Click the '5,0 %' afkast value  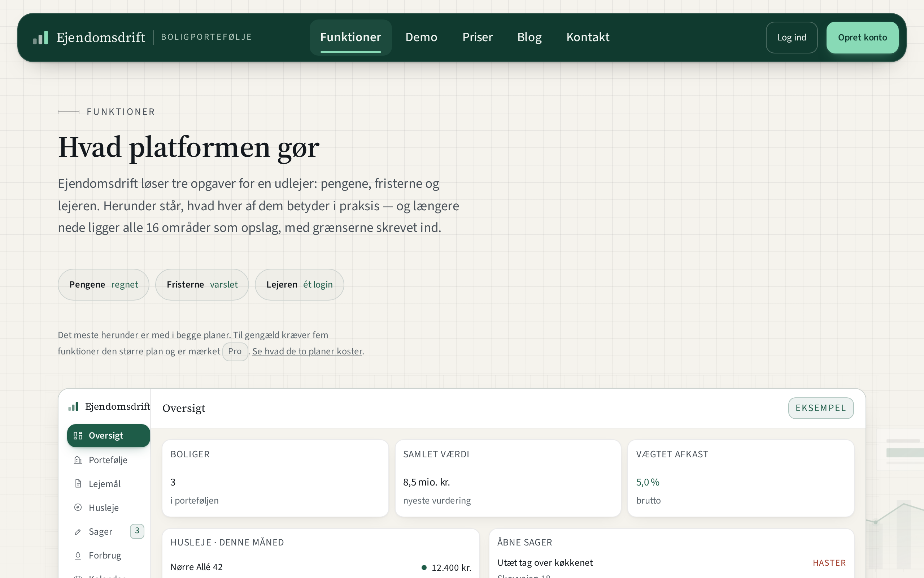click(x=648, y=482)
